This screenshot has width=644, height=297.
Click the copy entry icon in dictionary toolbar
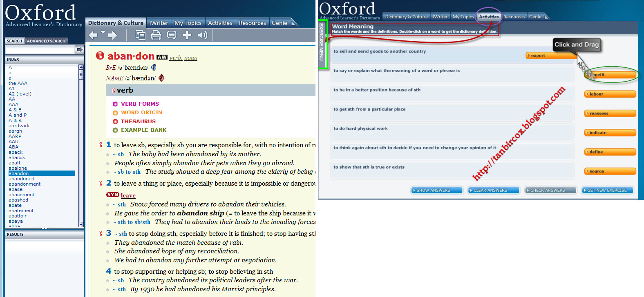[140, 35]
